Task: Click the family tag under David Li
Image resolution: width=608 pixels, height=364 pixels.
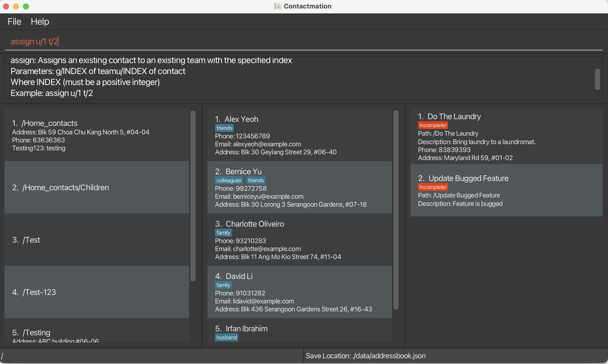Action: (223, 285)
